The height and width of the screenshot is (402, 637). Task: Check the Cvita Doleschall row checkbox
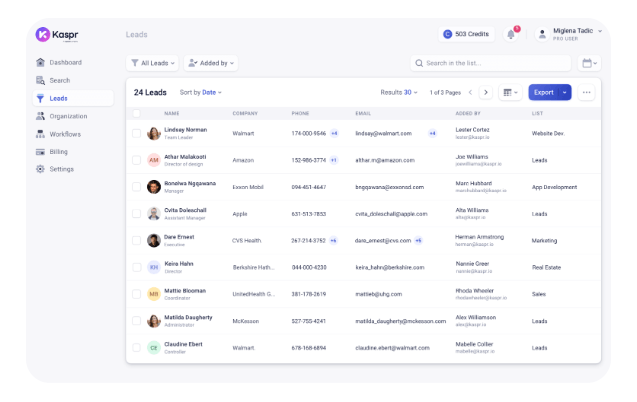tap(136, 214)
